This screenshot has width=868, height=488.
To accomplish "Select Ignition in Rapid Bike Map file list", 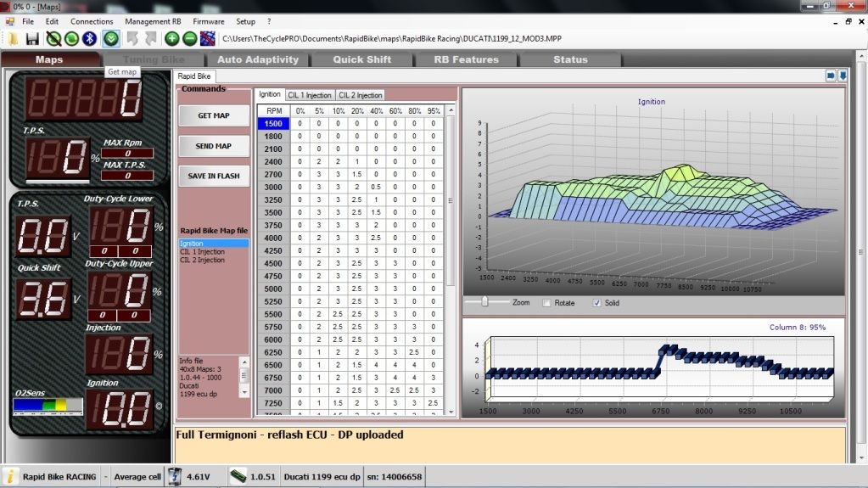I will click(x=214, y=244).
